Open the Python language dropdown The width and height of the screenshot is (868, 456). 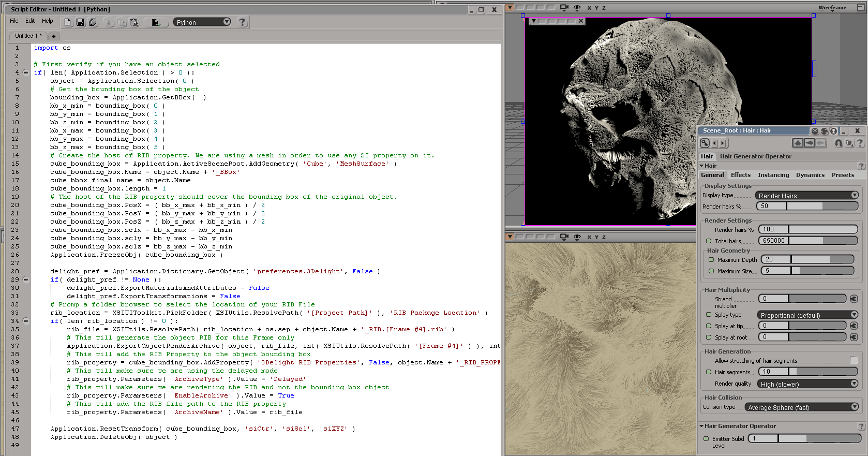[202, 22]
